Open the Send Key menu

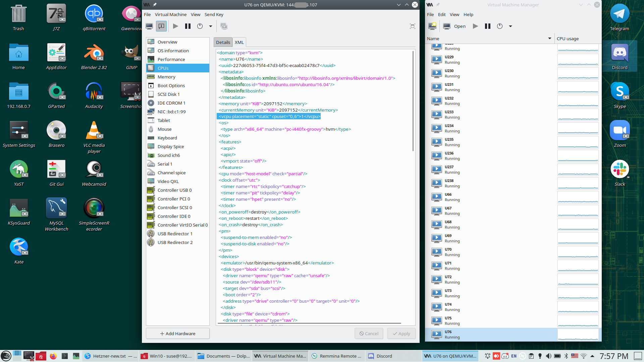(214, 14)
